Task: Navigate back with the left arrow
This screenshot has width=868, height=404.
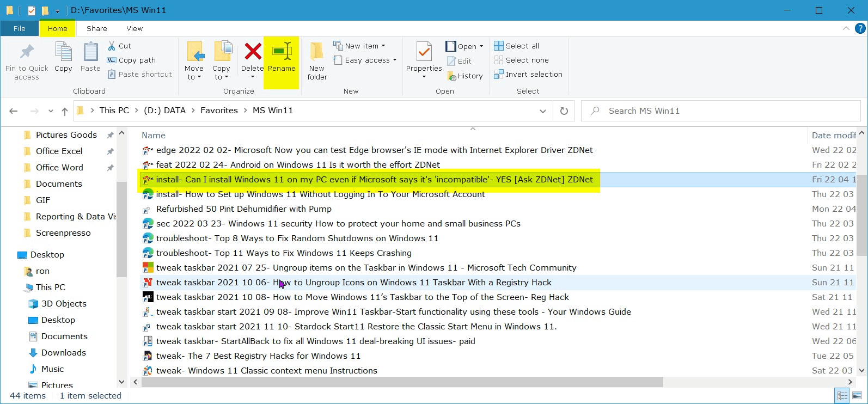Action: tap(14, 111)
